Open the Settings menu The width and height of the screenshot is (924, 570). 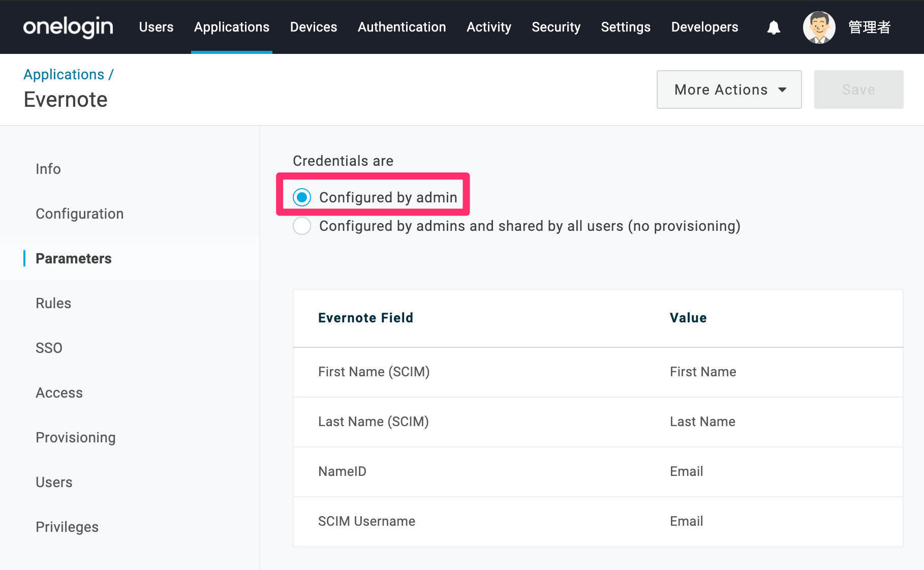pos(626,27)
